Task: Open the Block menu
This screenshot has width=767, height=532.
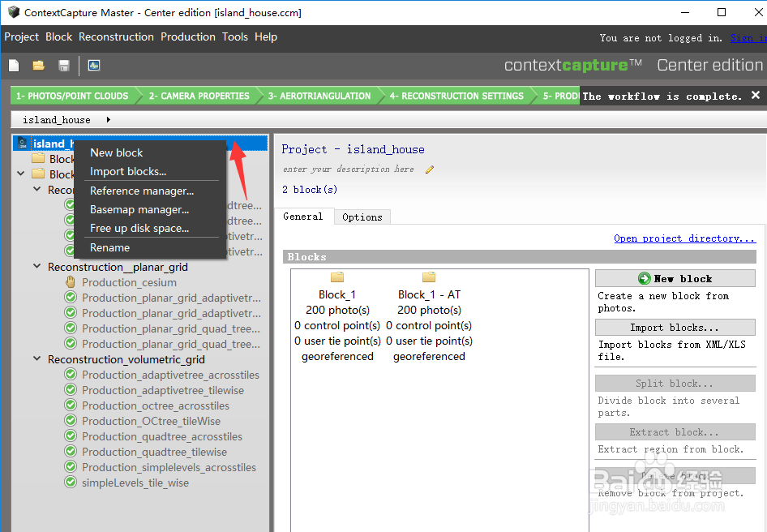Action: pos(58,36)
